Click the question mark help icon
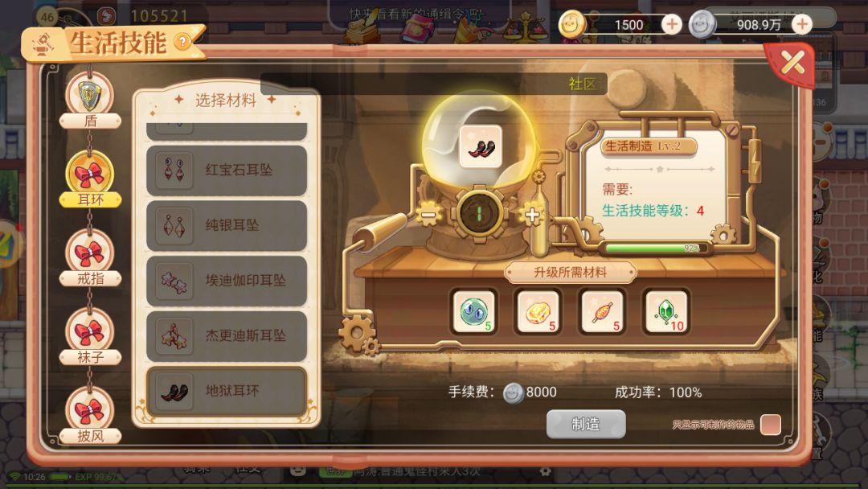The width and height of the screenshot is (868, 489). pos(182,41)
